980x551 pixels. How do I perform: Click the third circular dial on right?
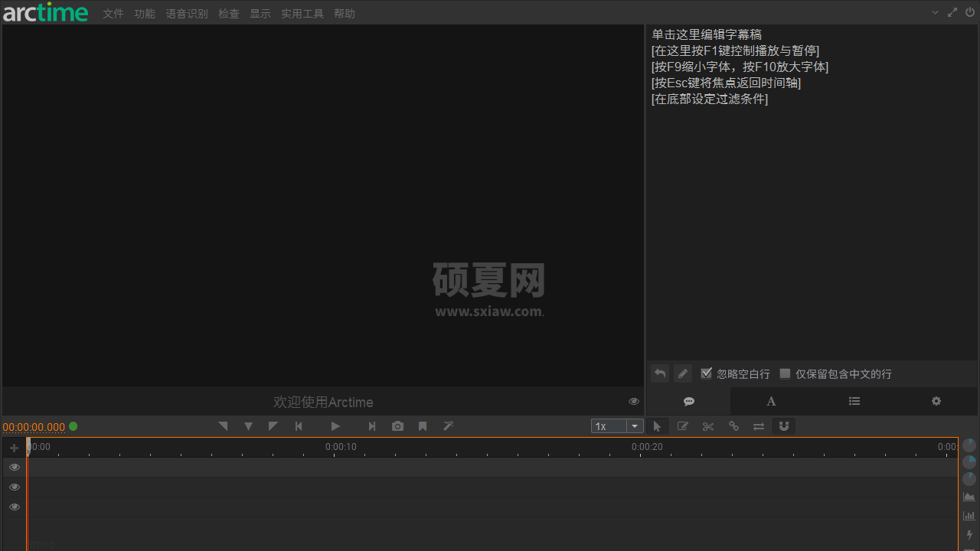tap(969, 478)
